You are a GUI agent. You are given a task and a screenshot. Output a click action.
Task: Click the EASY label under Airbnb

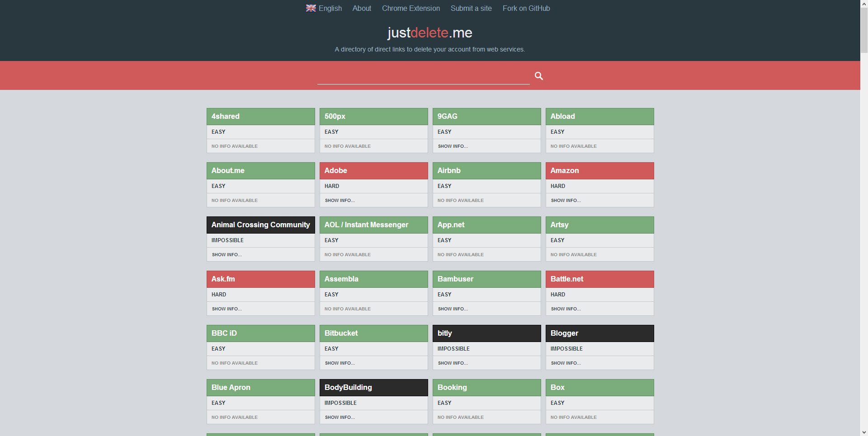tap(444, 186)
